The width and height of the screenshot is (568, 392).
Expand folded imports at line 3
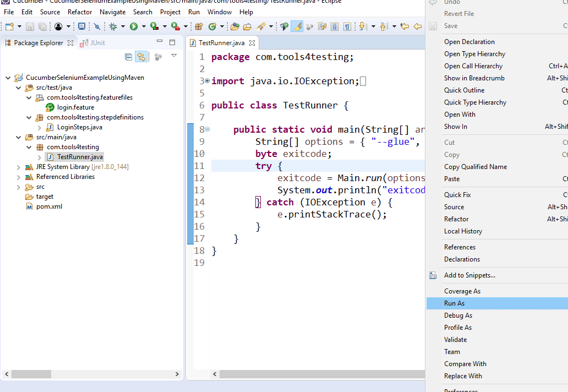207,81
